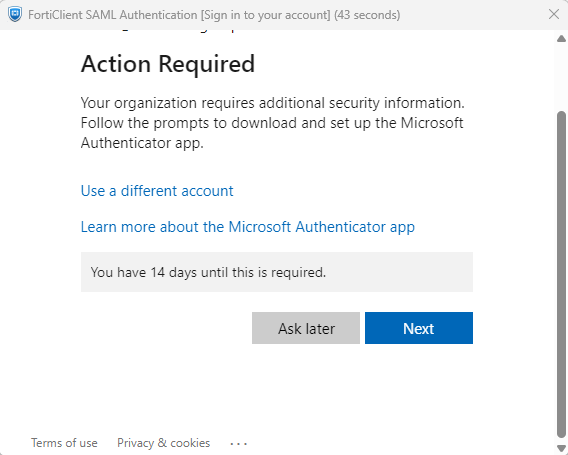
Task: Close the FortiClient SAML Authentication window
Action: pos(554,14)
